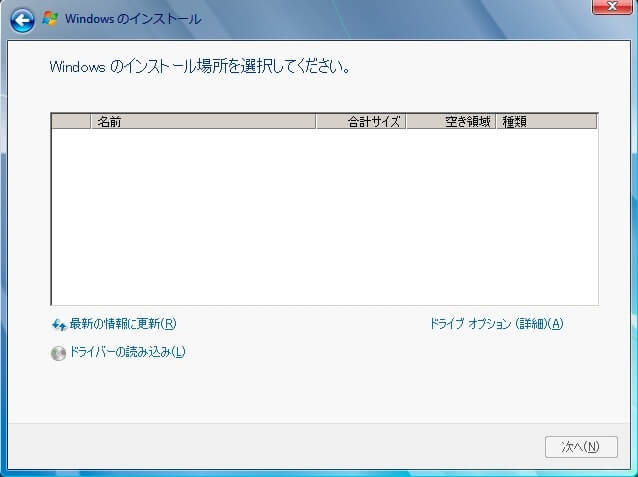Sort by 合計サイズ column header
Image resolution: width=638 pixels, height=477 pixels.
click(x=361, y=121)
